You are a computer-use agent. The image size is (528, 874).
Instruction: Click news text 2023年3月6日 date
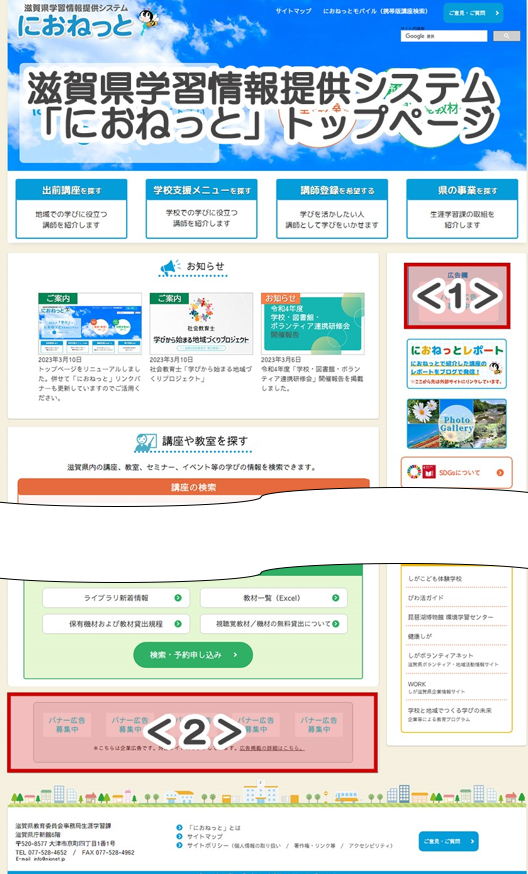click(x=281, y=360)
